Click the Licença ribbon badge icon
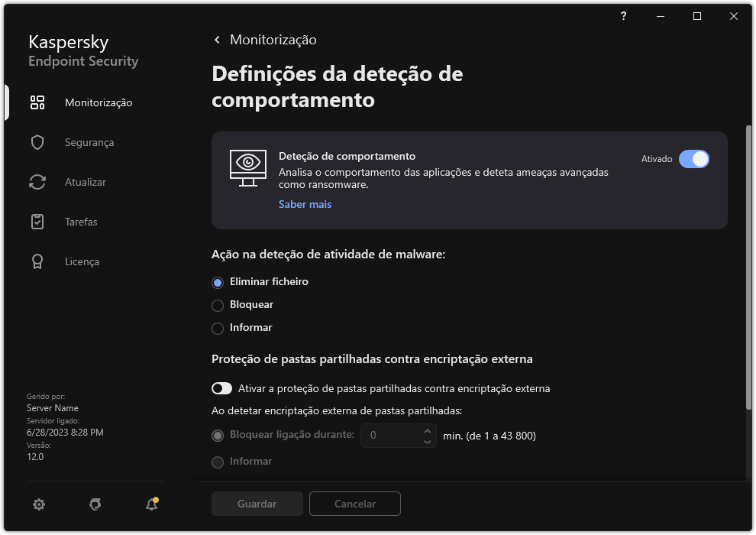The height and width of the screenshot is (535, 756). tap(37, 261)
